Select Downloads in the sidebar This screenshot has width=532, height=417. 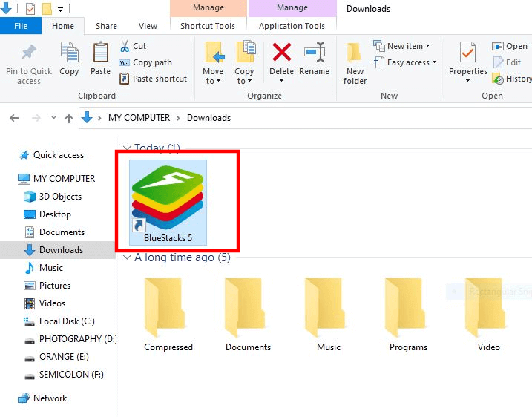(x=58, y=250)
